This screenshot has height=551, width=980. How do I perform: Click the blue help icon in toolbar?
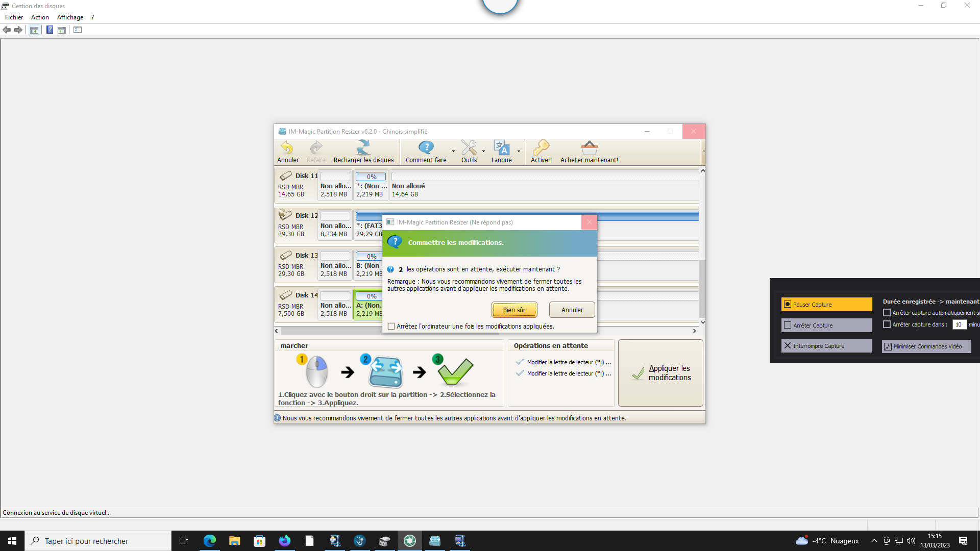(x=50, y=30)
